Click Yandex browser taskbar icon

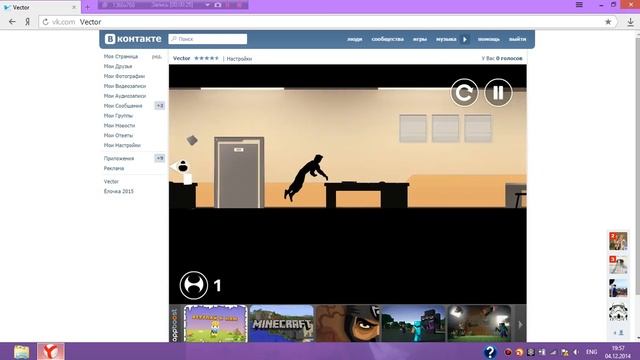[51, 351]
